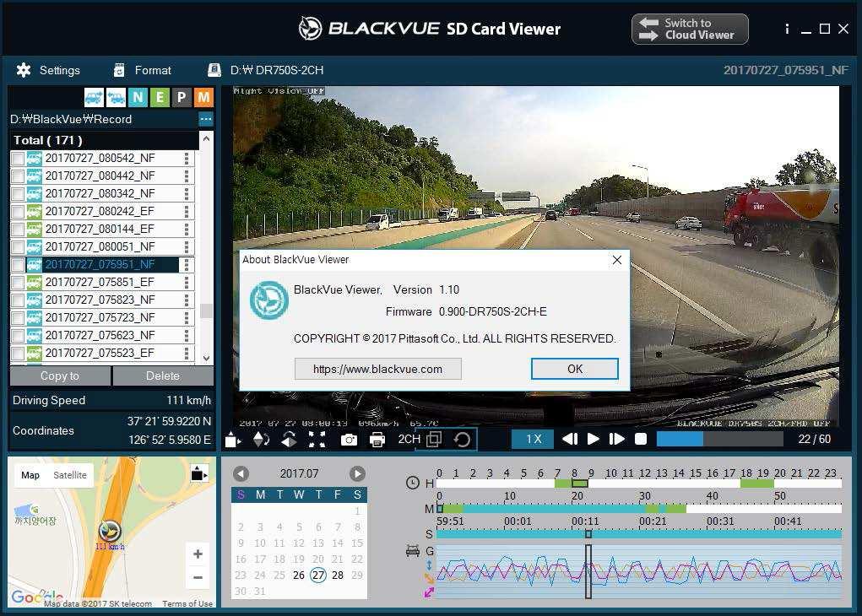Image resolution: width=862 pixels, height=616 pixels.
Task: Open options menu for 20170727_080342_NF
Action: click(x=187, y=194)
